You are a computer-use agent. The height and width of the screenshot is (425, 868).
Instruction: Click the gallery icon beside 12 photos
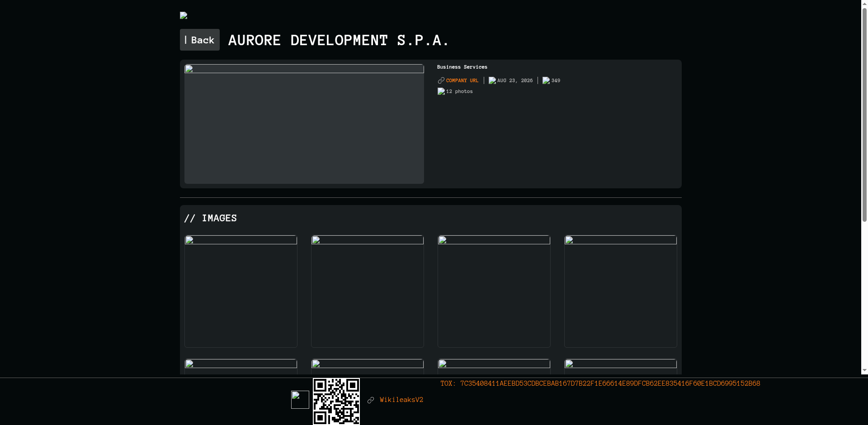(x=441, y=91)
